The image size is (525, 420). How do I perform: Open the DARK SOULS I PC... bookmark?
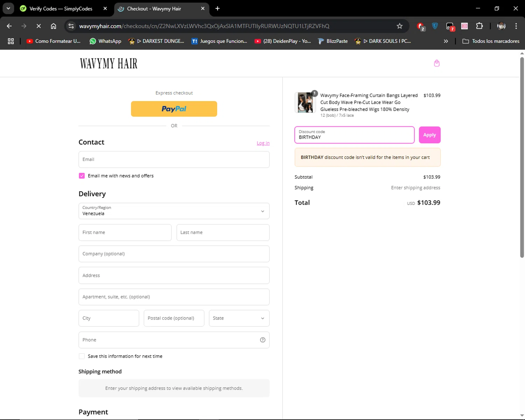(x=383, y=41)
